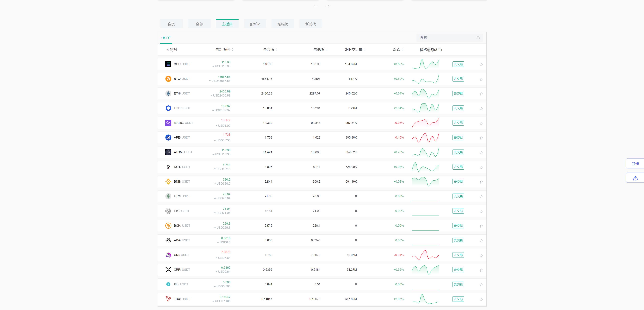
Task: Click the search magnifier icon
Action: point(478,38)
